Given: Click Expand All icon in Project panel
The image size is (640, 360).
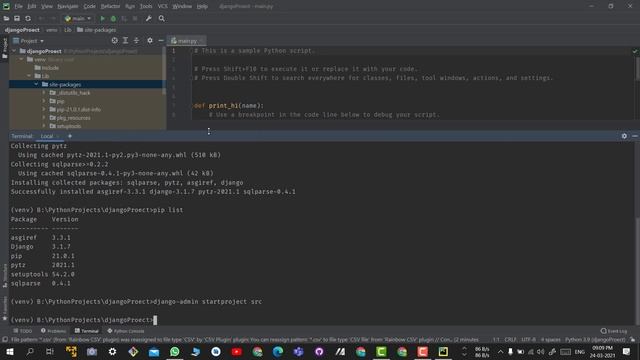Looking at the screenshot, I should pyautogui.click(x=125, y=40).
